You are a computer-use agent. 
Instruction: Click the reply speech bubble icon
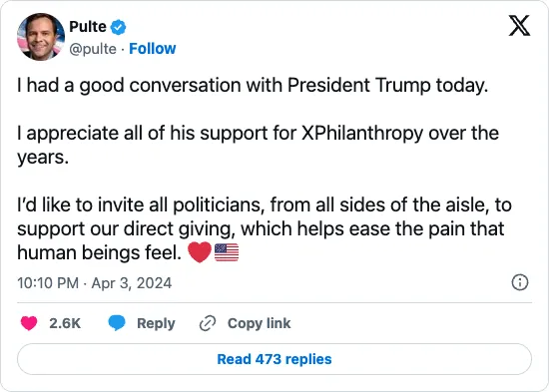tap(117, 323)
